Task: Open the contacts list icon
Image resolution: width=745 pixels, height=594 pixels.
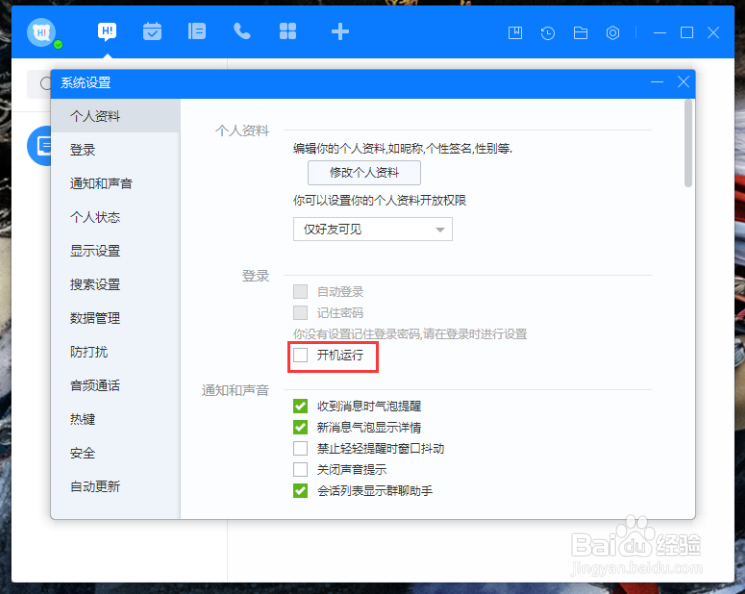Action: click(x=197, y=31)
